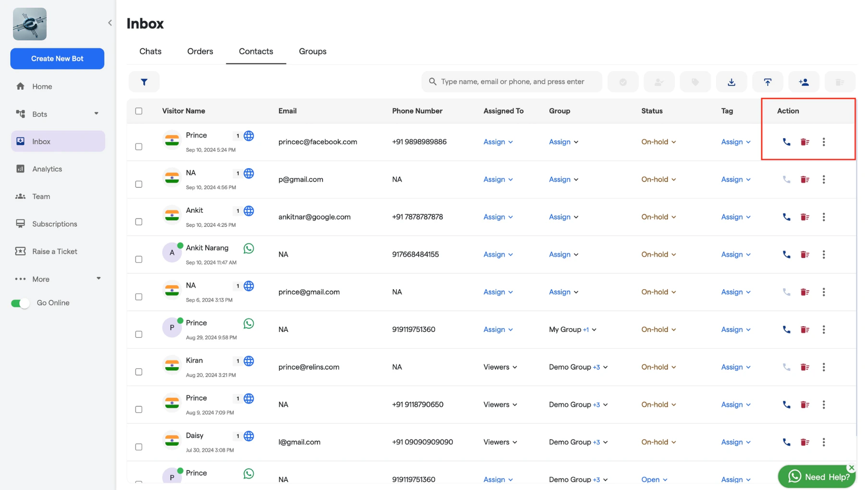Click the upload contacts icon
Viewport: 868px width, 490px height.
click(x=768, y=82)
